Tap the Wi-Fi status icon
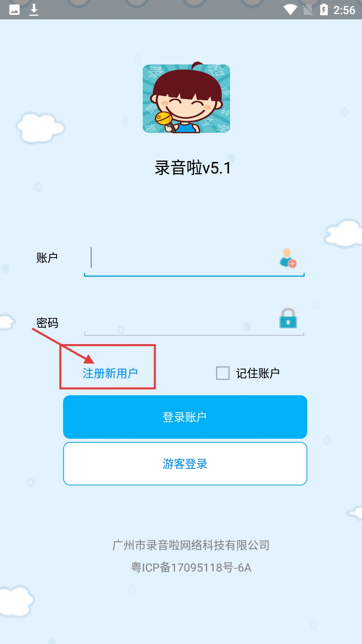The width and height of the screenshot is (362, 644). tap(290, 10)
